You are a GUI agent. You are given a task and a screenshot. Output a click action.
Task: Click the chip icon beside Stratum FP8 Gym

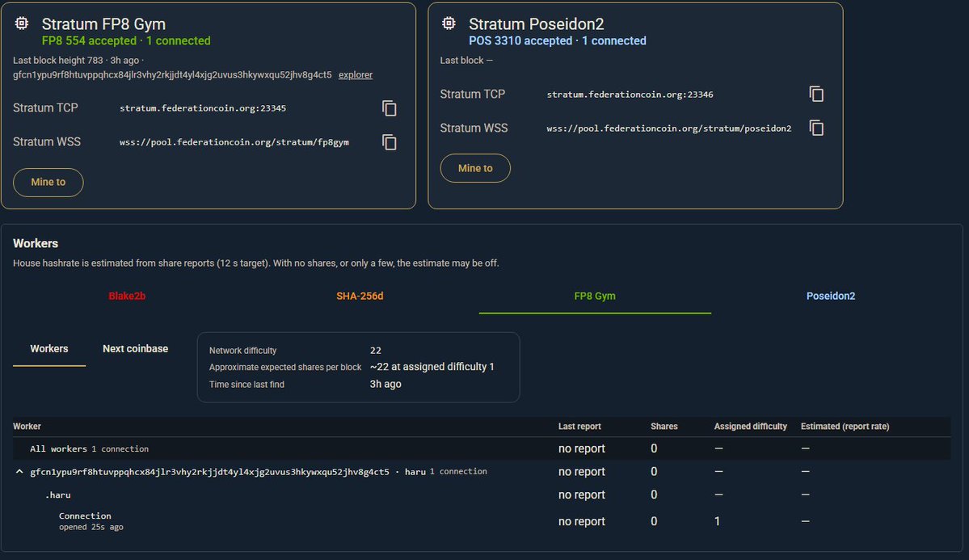coord(22,23)
